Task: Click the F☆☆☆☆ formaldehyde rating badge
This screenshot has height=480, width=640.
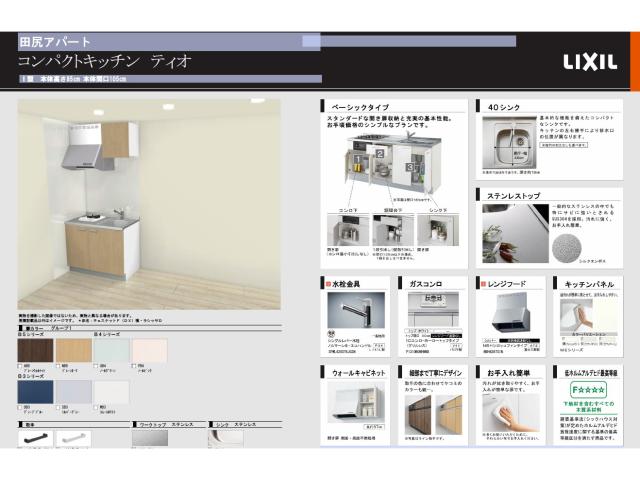Action: 588,390
